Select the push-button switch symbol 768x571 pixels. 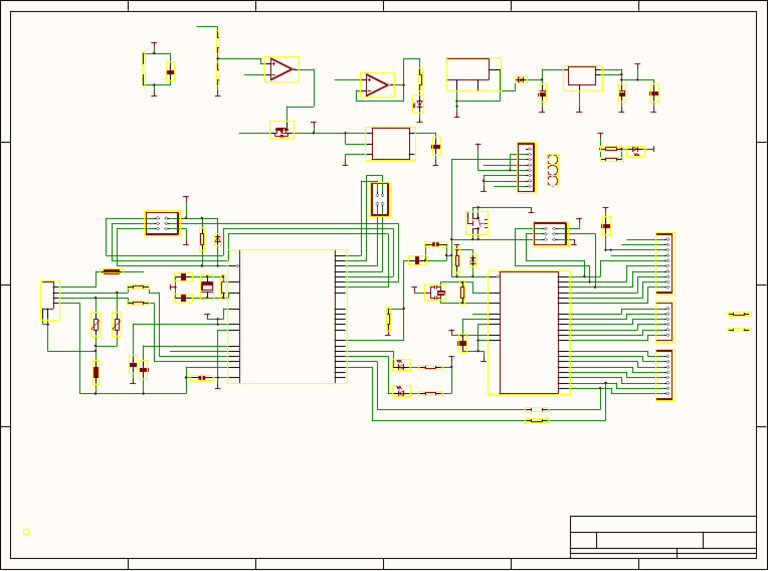(x=477, y=223)
